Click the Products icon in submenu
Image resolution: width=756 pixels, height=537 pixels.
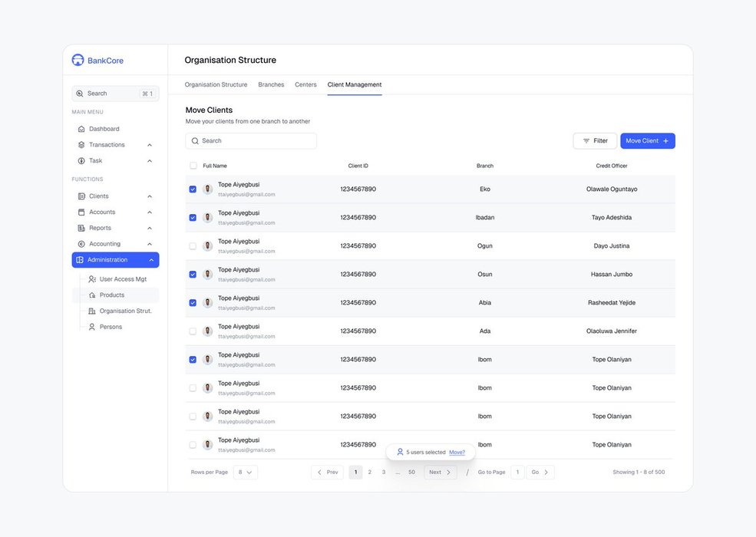[92, 295]
